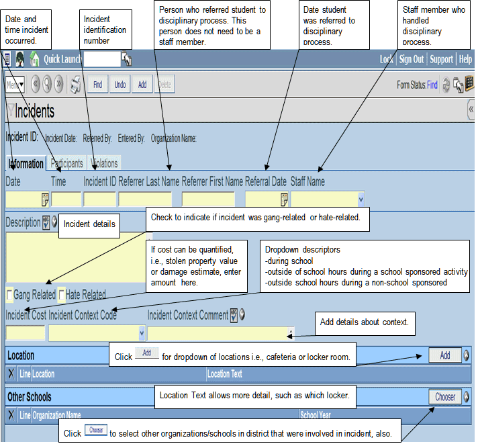
Task: Go to home via the house icon
Action: click(x=34, y=59)
